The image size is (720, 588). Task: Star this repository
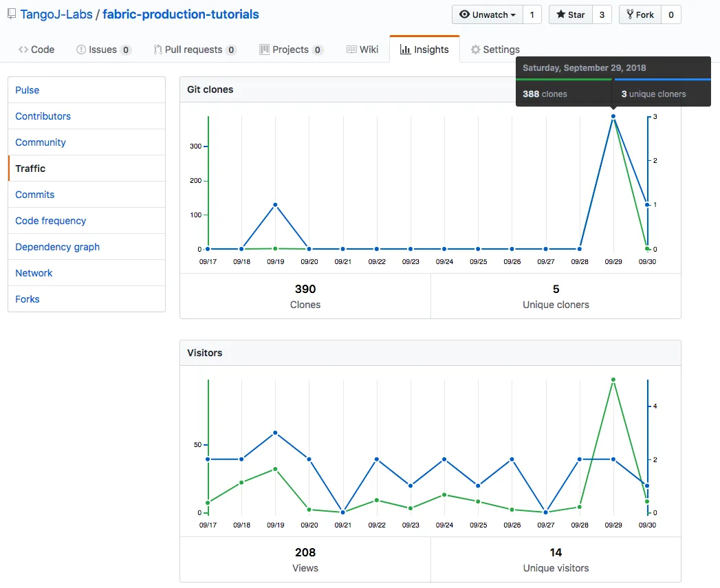point(570,14)
